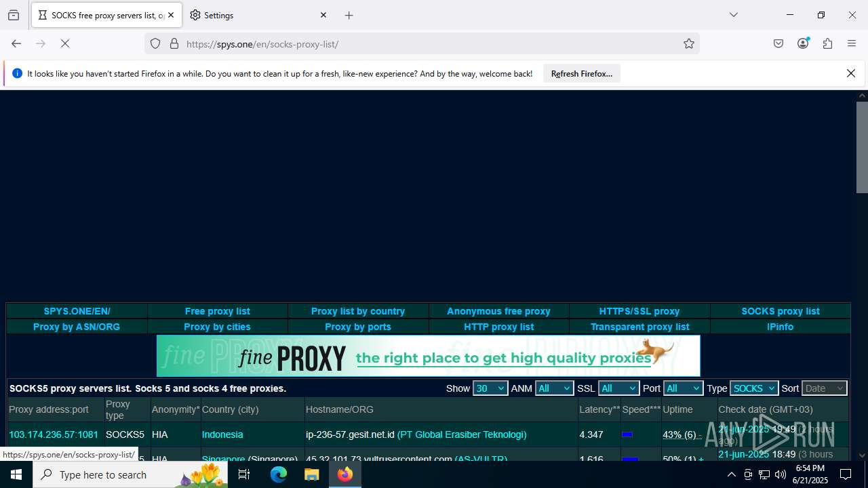Open the Extensions puzzle icon
This screenshot has width=868, height=488.
[827, 43]
